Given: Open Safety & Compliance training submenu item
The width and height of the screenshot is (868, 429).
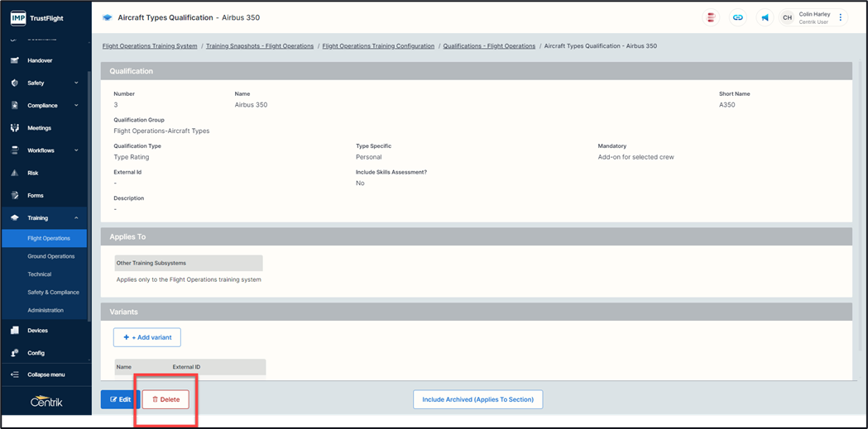Looking at the screenshot, I should click(53, 293).
